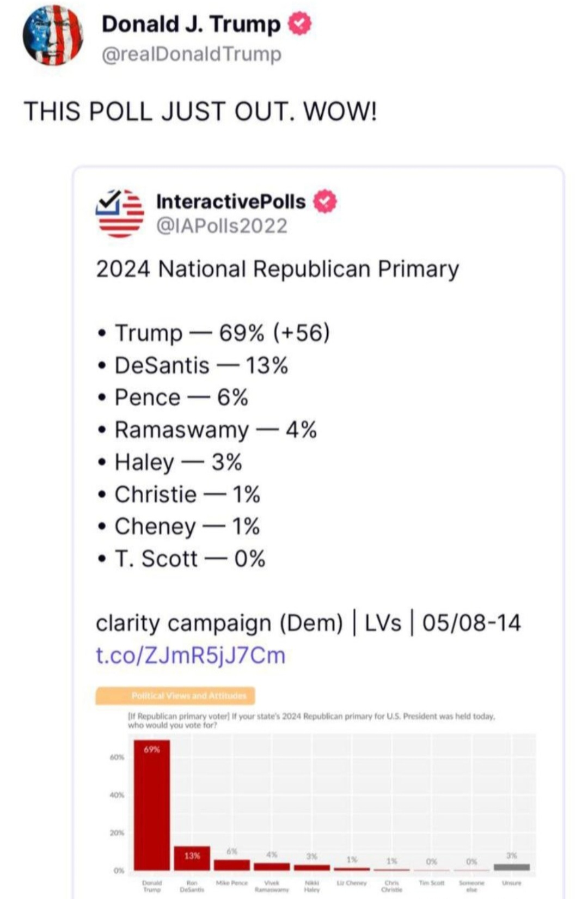Open the @realDonaldTrump handle
The height and width of the screenshot is (899, 588).
pyautogui.click(x=192, y=54)
